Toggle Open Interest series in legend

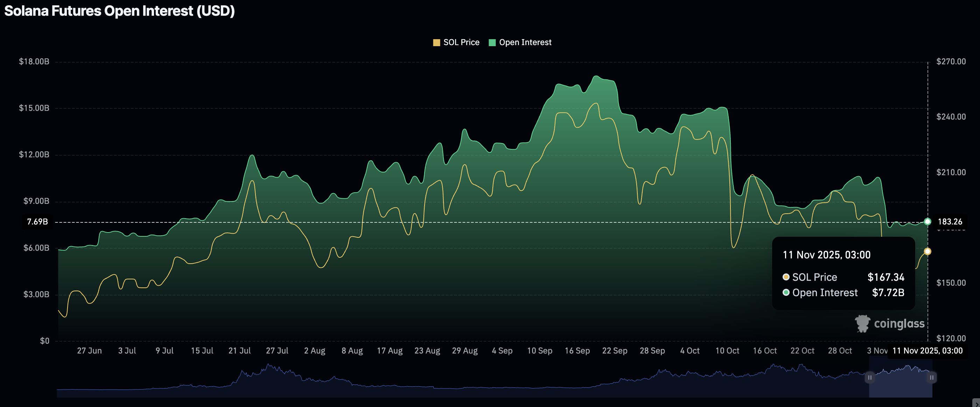pos(525,43)
